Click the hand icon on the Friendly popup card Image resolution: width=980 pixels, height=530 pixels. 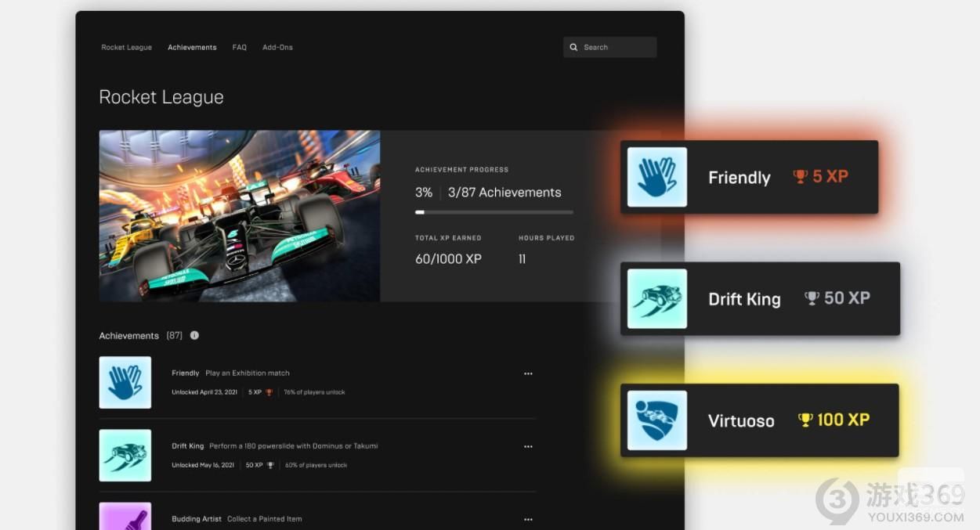(x=657, y=177)
